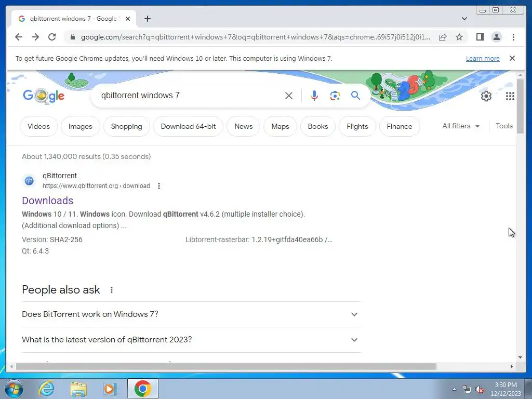
Task: Open the network tray icon
Action: (467, 389)
